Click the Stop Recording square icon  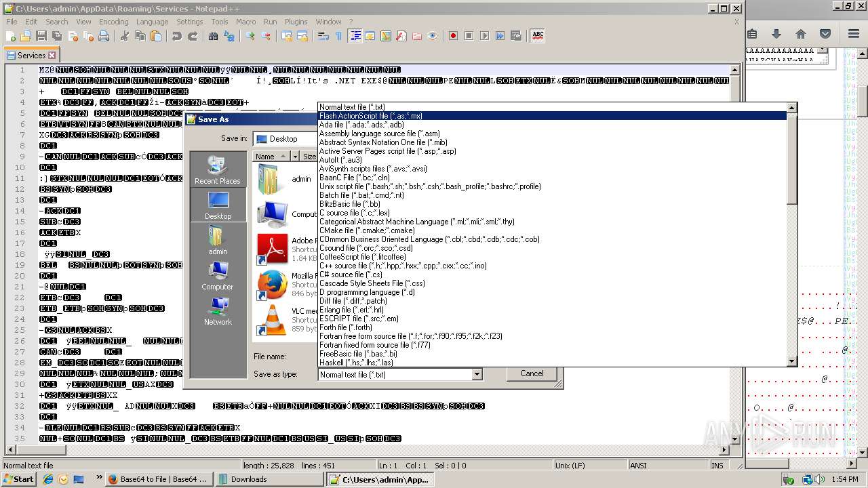pyautogui.click(x=469, y=36)
